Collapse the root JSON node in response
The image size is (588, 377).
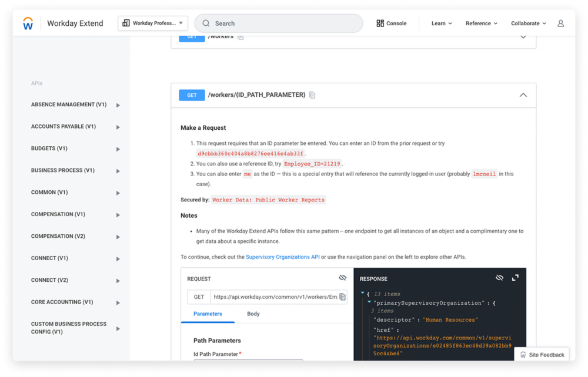362,293
